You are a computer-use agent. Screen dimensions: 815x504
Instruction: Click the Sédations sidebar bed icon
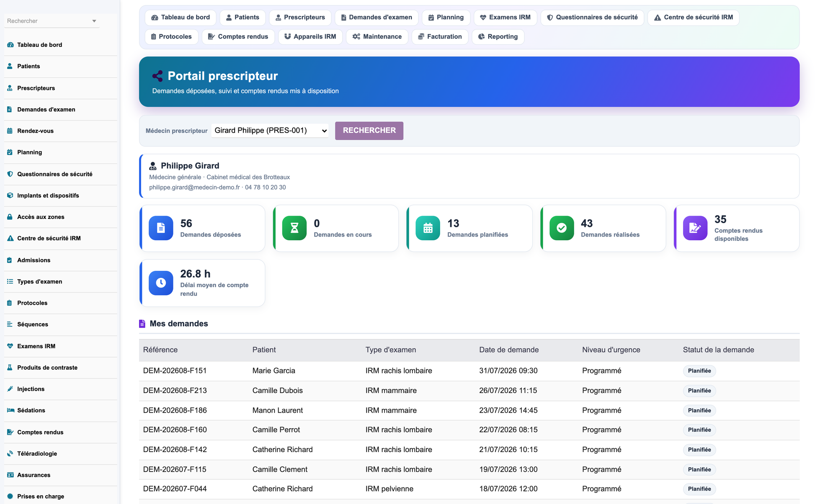click(10, 410)
